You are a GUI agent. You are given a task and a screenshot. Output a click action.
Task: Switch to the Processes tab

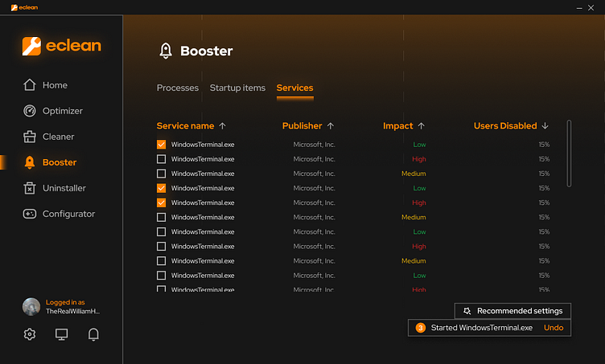pos(178,88)
